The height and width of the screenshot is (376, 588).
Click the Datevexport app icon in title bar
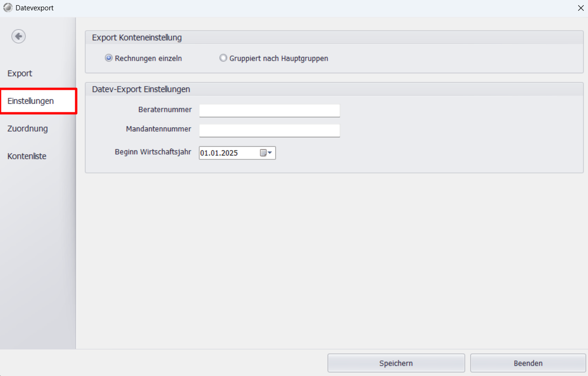coord(8,8)
